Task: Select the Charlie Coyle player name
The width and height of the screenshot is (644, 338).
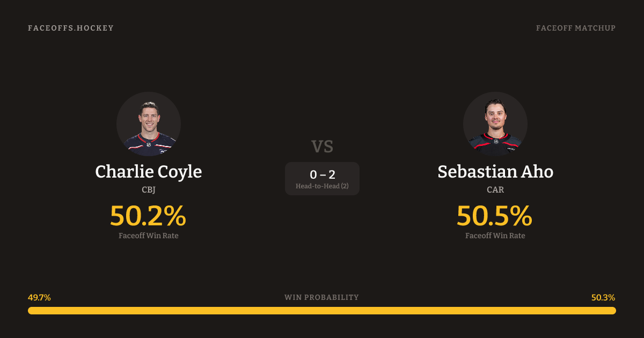Action: tap(149, 172)
